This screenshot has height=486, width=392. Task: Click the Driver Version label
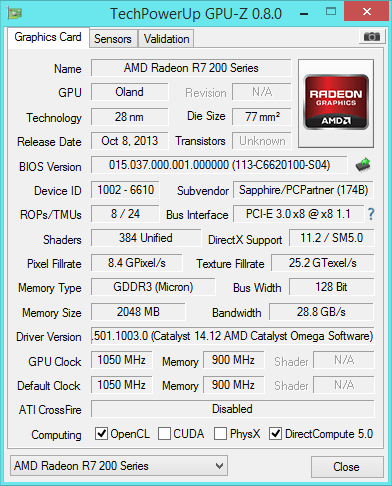coord(49,337)
